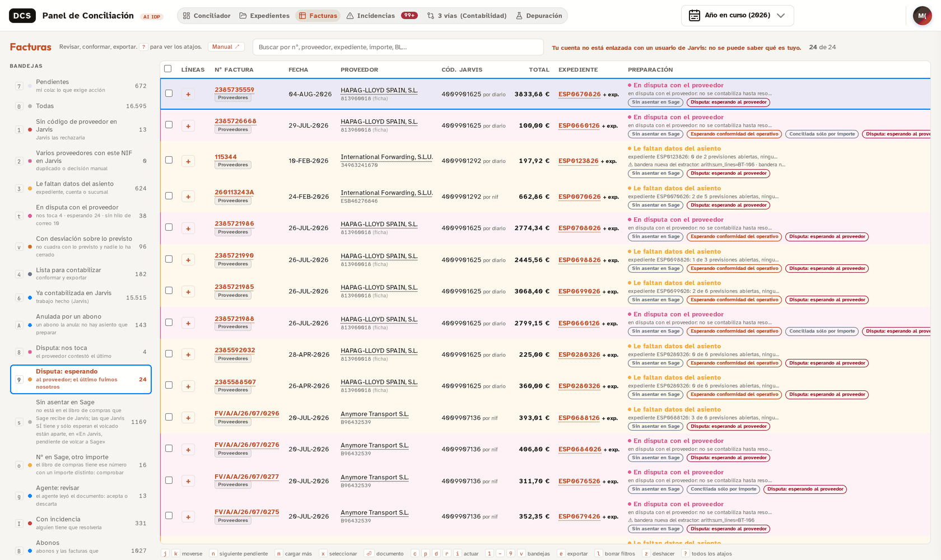Click the Proveedores tag under invoice 2385592032
Viewport: 941px width, 560px height.
point(233,358)
